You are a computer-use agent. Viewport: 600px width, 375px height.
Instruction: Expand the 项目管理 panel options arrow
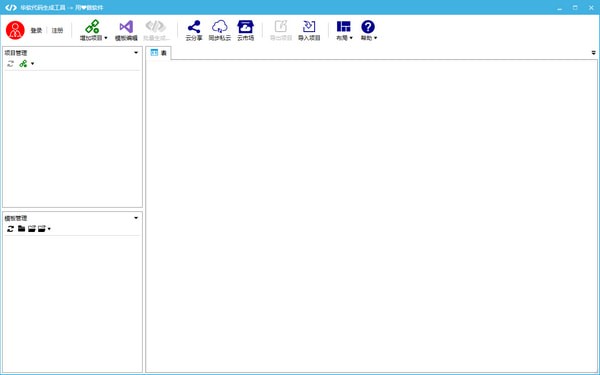(136, 52)
